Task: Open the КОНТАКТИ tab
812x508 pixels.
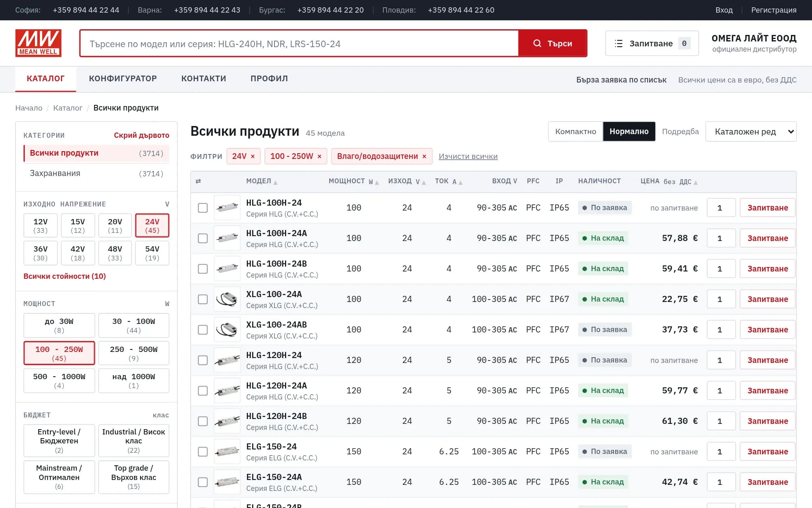Action: 203,79
